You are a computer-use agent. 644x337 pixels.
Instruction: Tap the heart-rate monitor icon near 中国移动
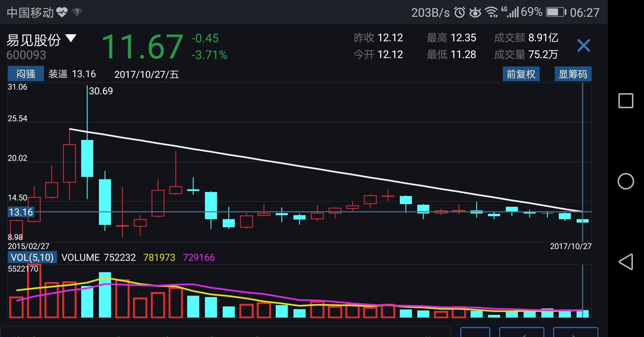pos(62,12)
